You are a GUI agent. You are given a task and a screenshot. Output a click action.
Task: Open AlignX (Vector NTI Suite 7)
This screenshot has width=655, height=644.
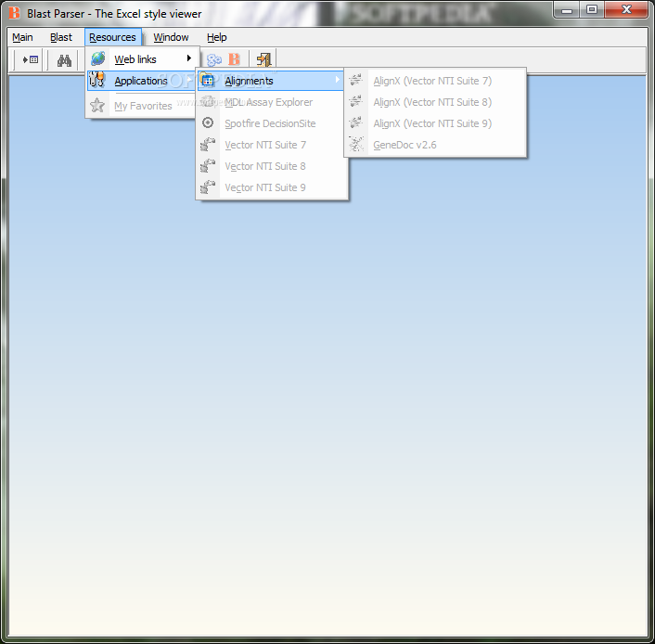[435, 81]
